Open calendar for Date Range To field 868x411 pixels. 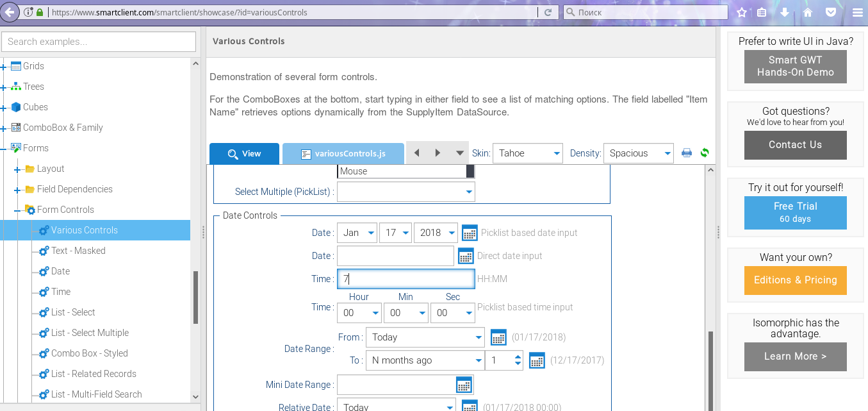coord(537,360)
